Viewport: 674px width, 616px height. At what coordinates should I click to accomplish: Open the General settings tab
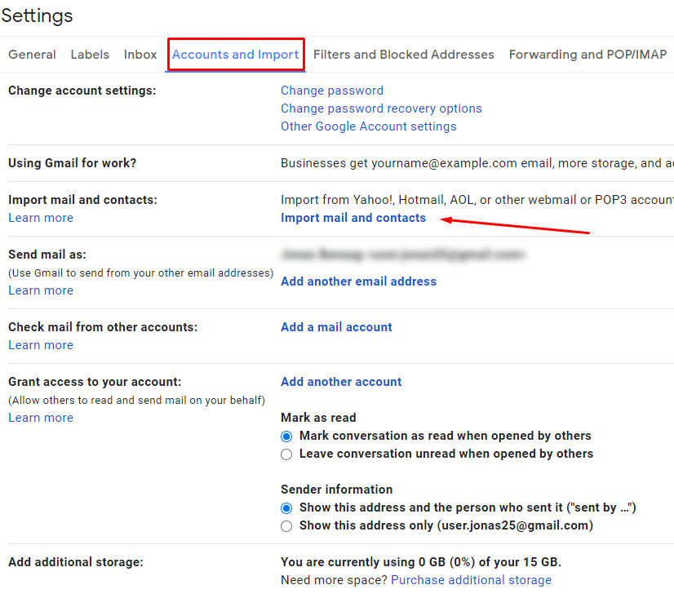[32, 55]
